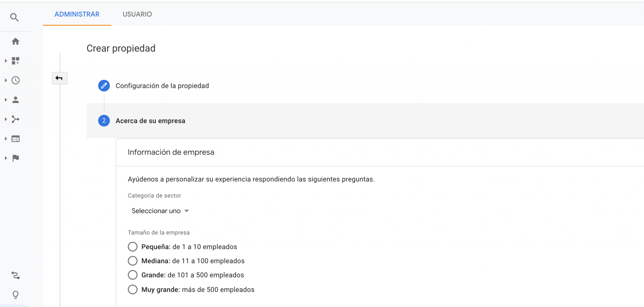Switch to the USUARIO tab
Image resolution: width=644 pixels, height=307 pixels.
click(x=137, y=14)
